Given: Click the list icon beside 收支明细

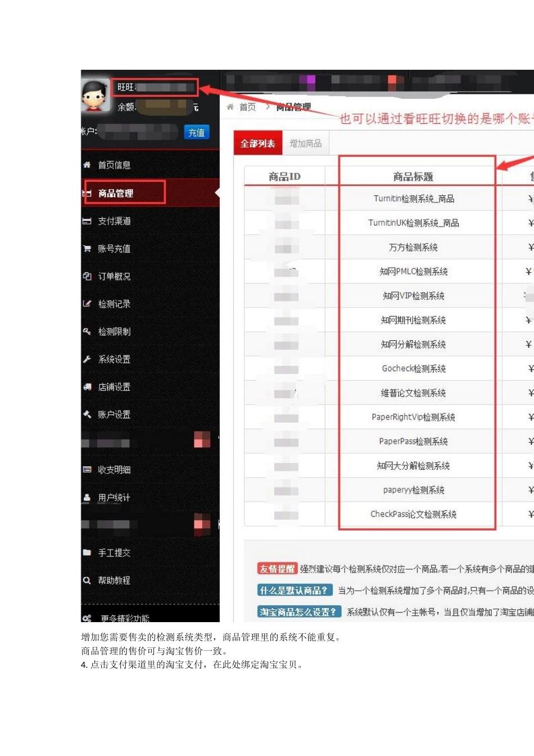Looking at the screenshot, I should point(87,470).
